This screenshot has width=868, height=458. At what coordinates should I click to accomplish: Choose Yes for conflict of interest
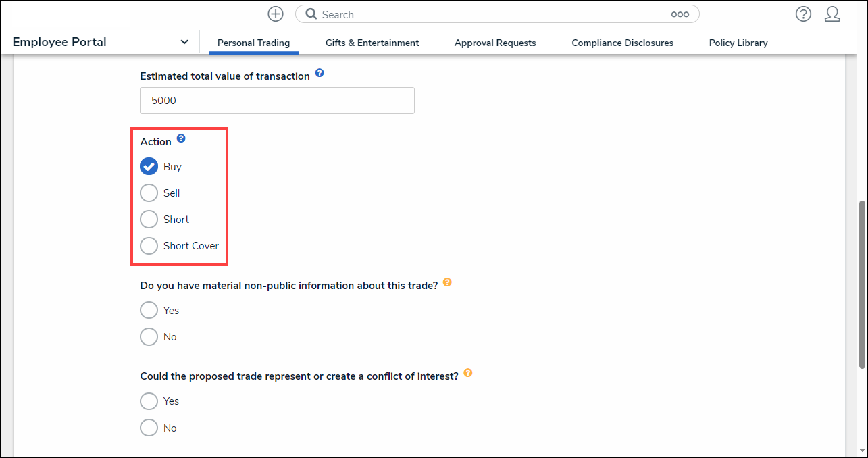tap(149, 401)
